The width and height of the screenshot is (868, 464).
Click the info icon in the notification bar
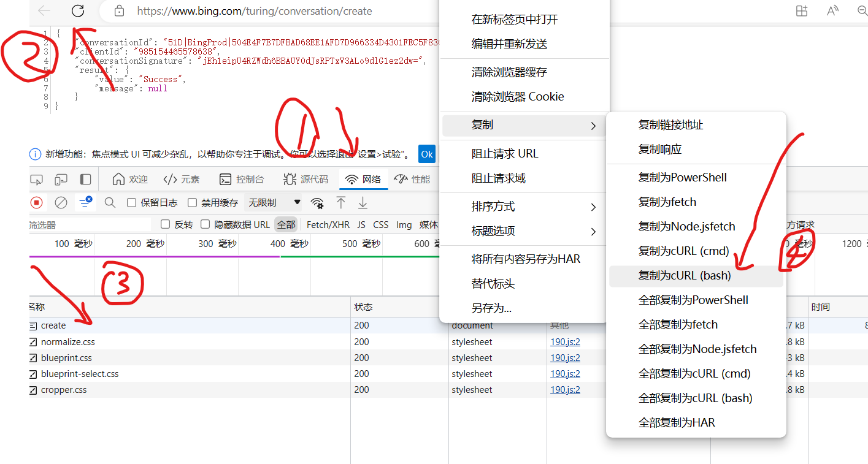pyautogui.click(x=35, y=154)
